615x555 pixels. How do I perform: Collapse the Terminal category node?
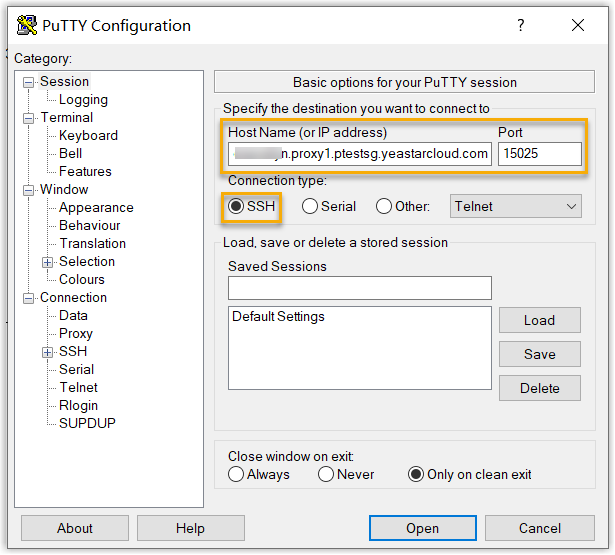29,118
